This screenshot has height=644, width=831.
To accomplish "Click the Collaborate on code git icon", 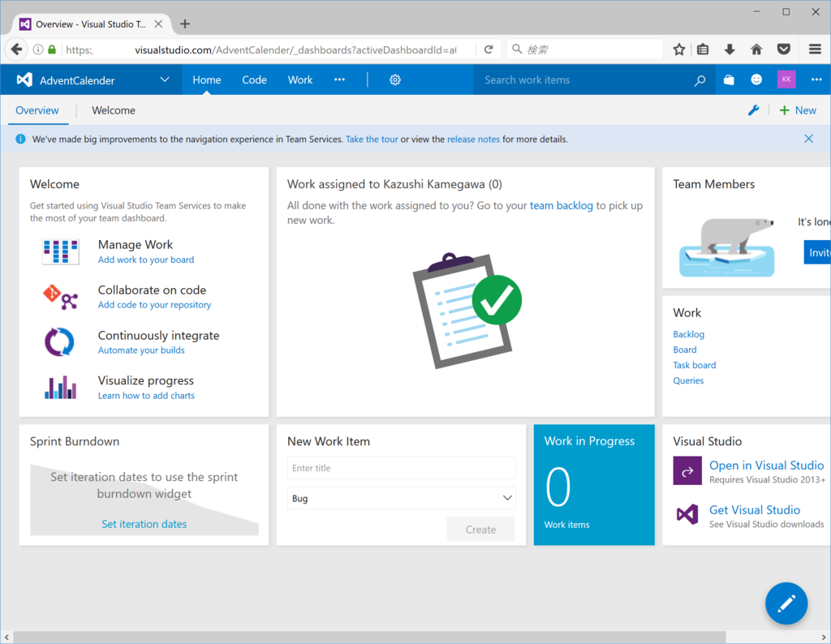I will [x=60, y=297].
